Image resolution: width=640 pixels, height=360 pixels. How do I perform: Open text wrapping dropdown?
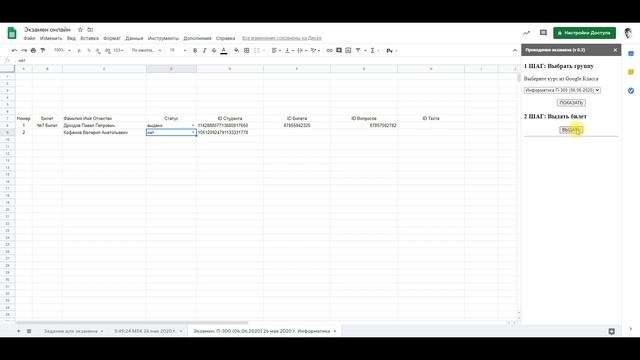pyautogui.click(x=302, y=50)
